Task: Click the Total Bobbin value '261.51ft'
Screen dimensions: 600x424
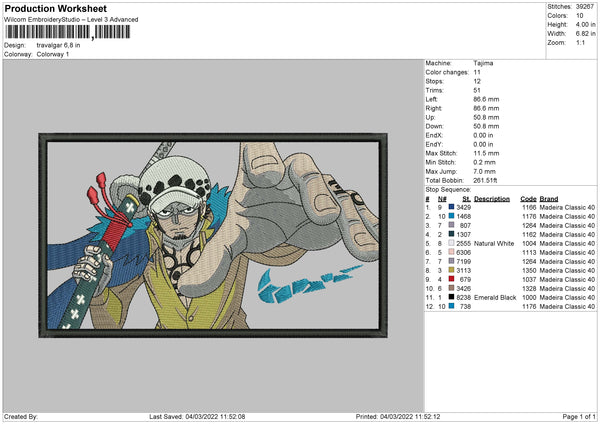Action: [x=485, y=181]
